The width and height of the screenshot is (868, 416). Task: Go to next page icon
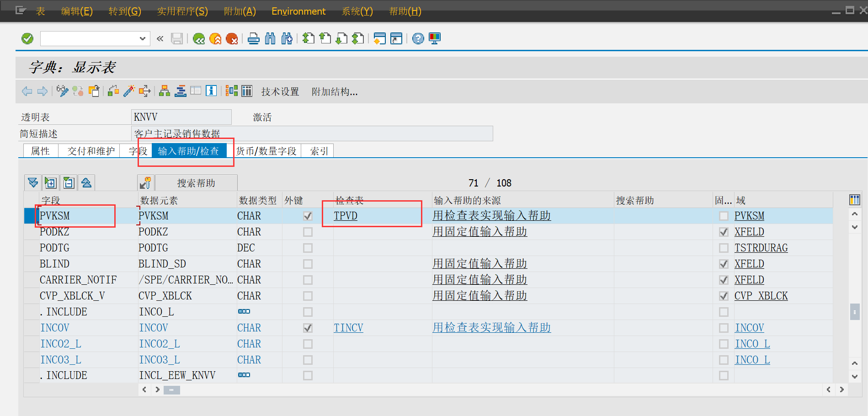(x=341, y=39)
